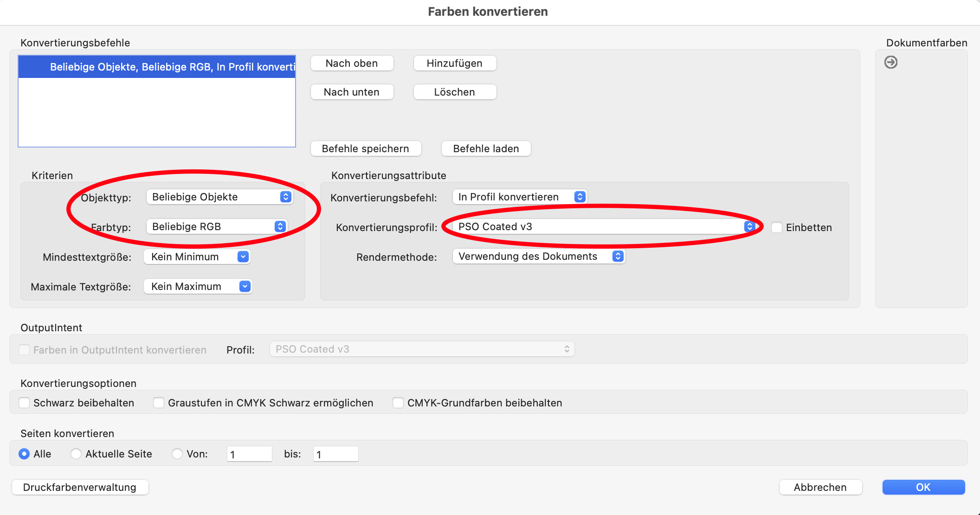Confirm with the OK button

[923, 487]
